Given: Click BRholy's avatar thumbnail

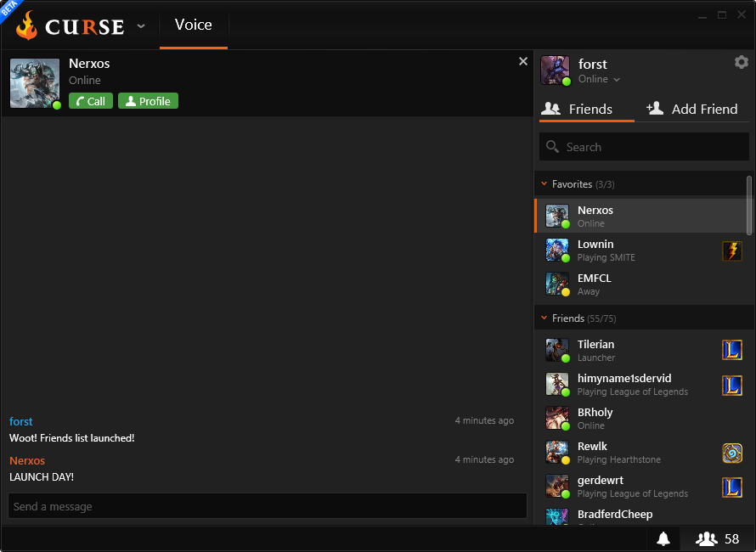Looking at the screenshot, I should click(557, 418).
